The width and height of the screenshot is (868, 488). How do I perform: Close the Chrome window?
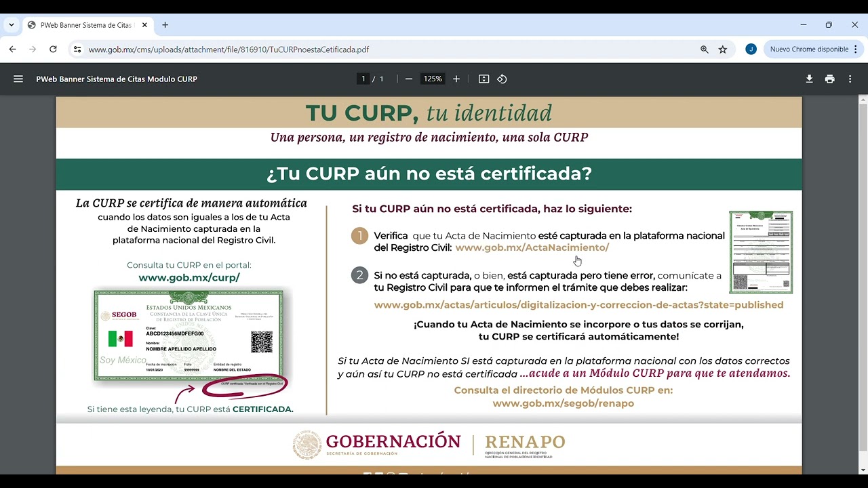click(854, 25)
